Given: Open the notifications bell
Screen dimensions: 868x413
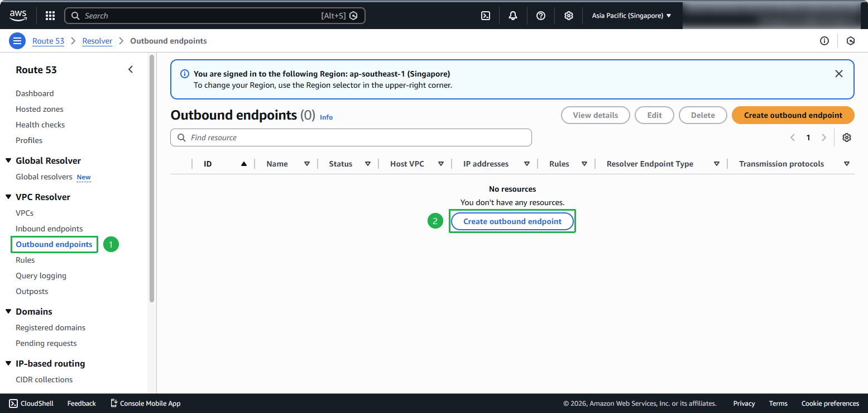Looking at the screenshot, I should tap(513, 16).
